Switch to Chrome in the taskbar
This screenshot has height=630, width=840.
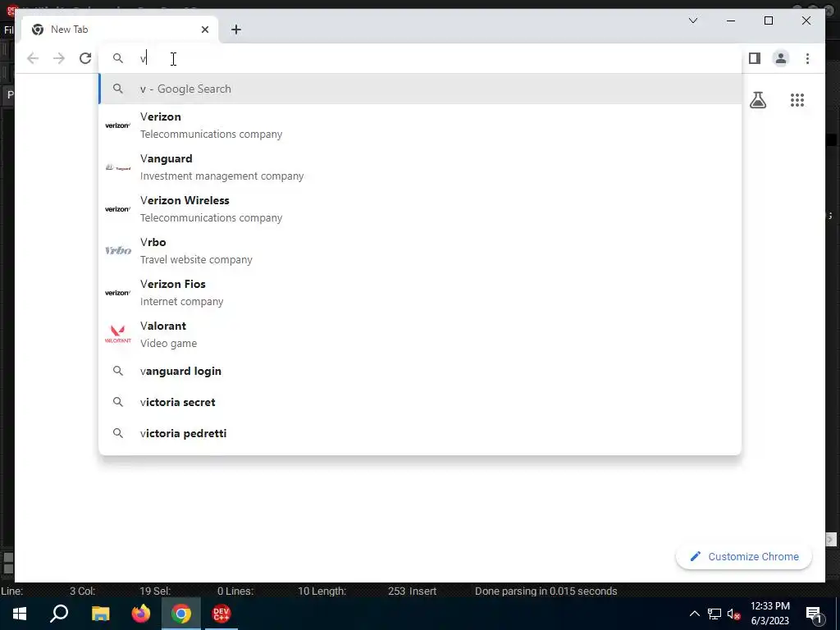tap(181, 614)
